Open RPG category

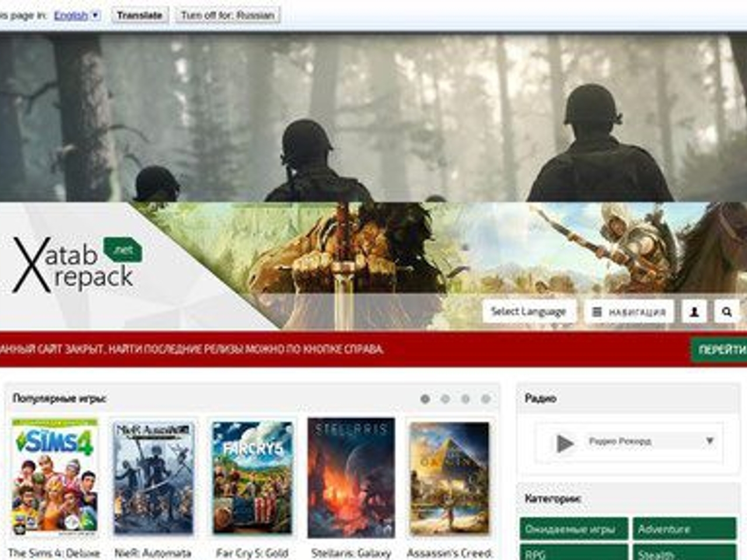click(574, 552)
